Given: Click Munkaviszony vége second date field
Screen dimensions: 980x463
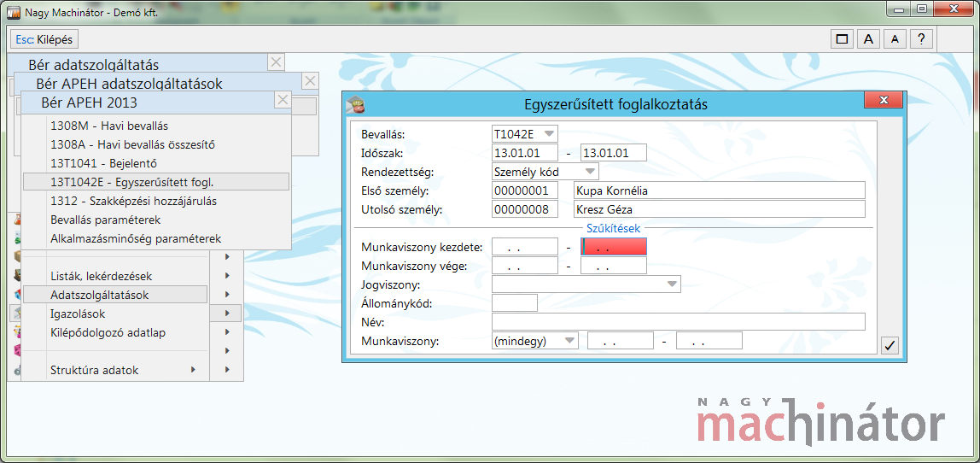Looking at the screenshot, I should pyautogui.click(x=614, y=266).
